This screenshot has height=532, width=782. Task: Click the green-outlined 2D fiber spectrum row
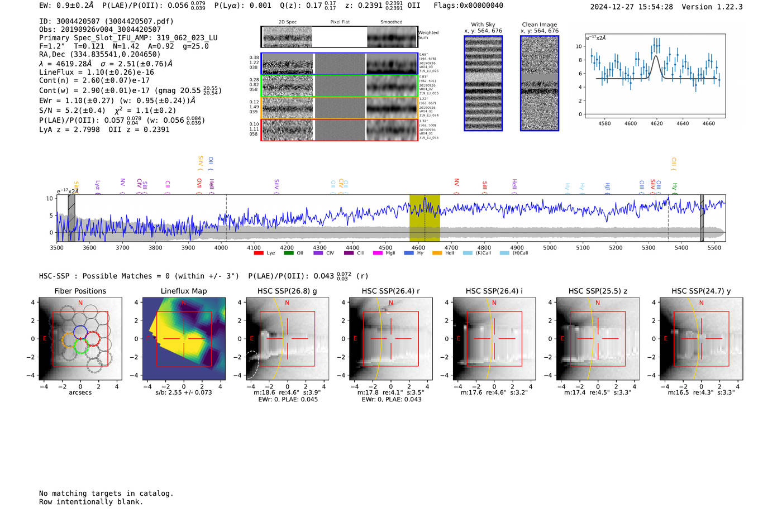click(340, 86)
